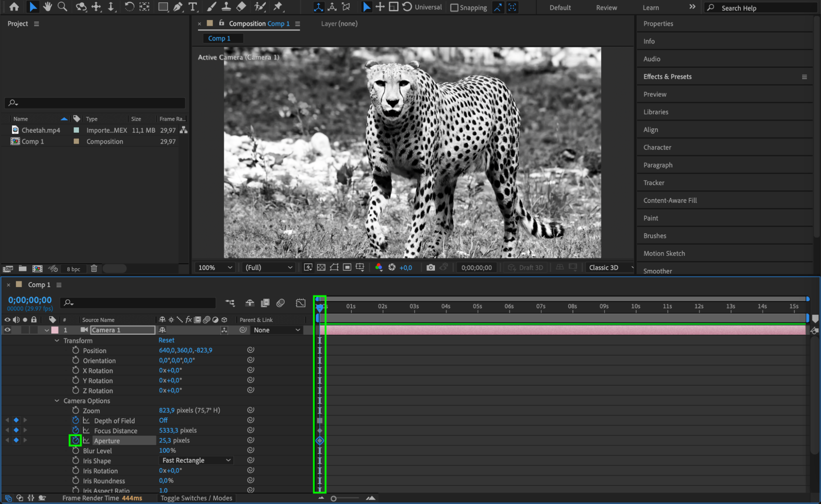Select the Puppet Pin tool
Viewport: 821px width, 504px height.
(x=278, y=7)
